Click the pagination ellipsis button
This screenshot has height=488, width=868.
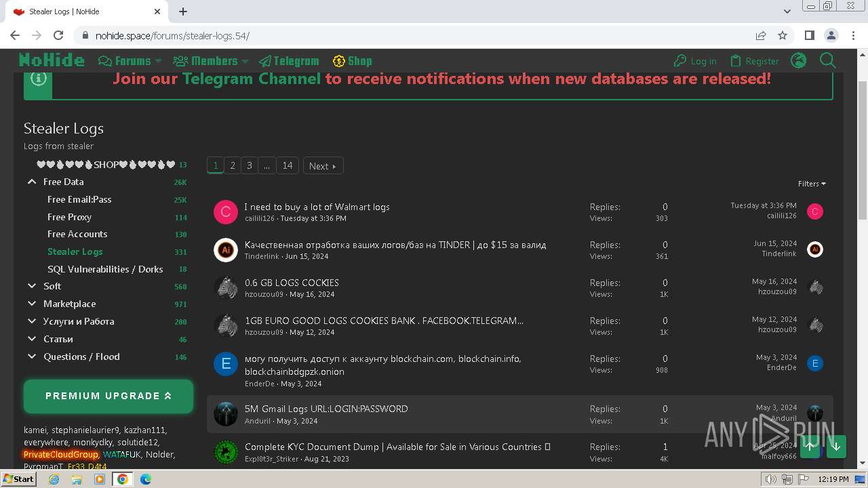pyautogui.click(x=267, y=165)
